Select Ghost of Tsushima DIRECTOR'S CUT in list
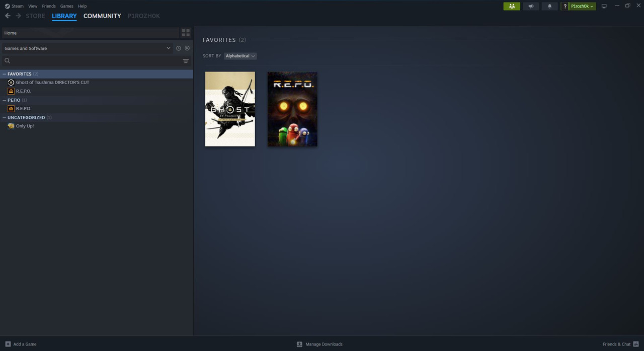 52,82
